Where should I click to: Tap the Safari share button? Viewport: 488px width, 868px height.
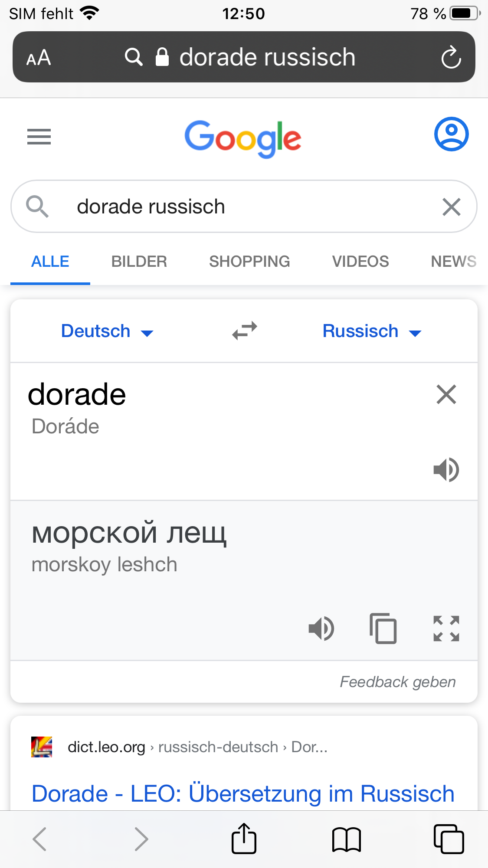244,839
